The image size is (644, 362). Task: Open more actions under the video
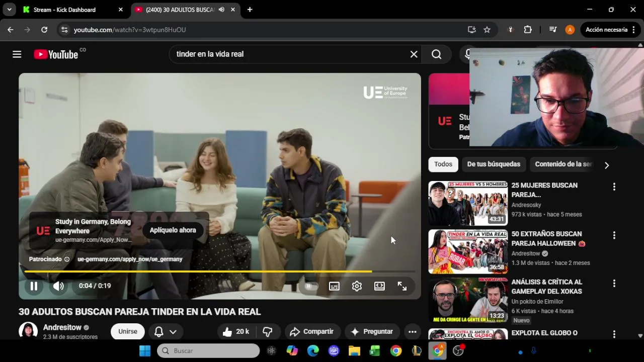(x=412, y=332)
